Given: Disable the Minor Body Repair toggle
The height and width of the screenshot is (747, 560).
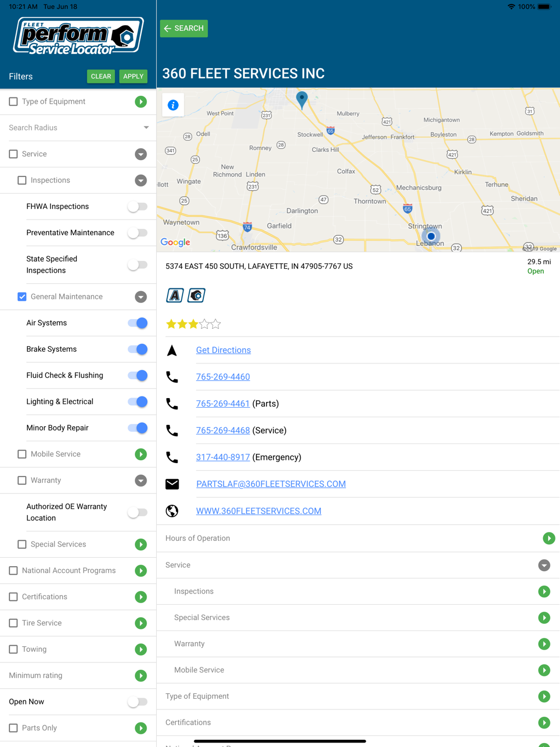Looking at the screenshot, I should tap(137, 428).
